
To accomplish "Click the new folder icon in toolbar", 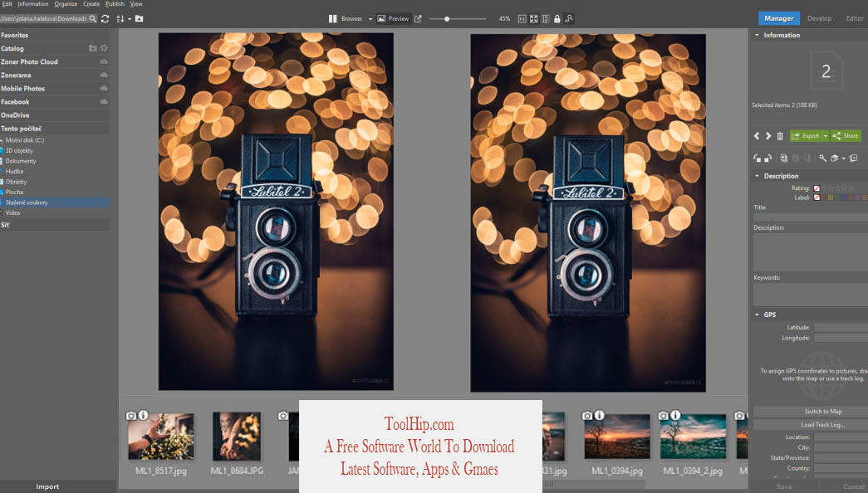I will (x=140, y=19).
